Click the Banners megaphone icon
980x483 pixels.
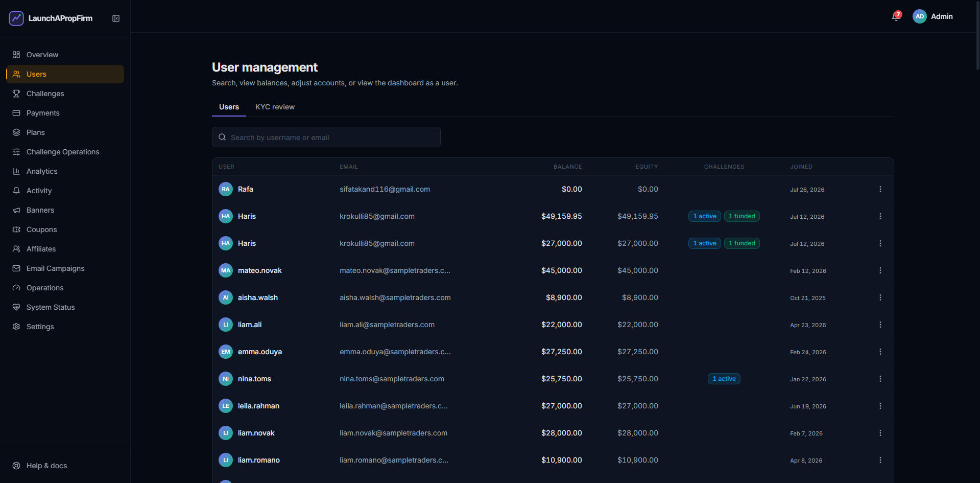click(x=16, y=210)
